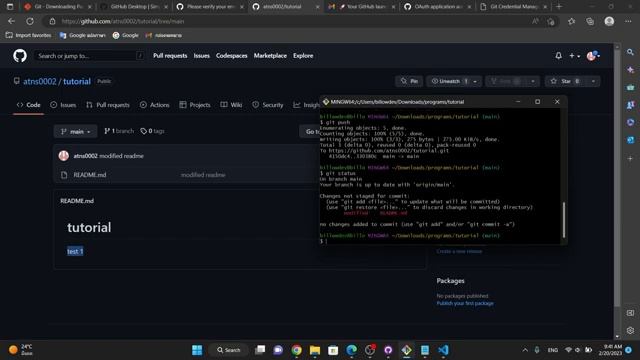Screen dimensions: 640x360
Task: Switch to the Actions tab
Action: 154,105
